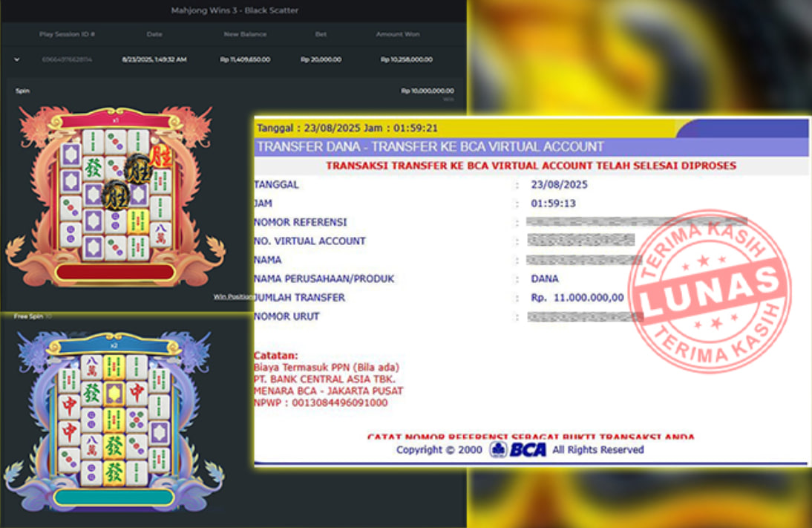Select the 'Date' column header
This screenshot has height=528, width=812.
(154, 34)
